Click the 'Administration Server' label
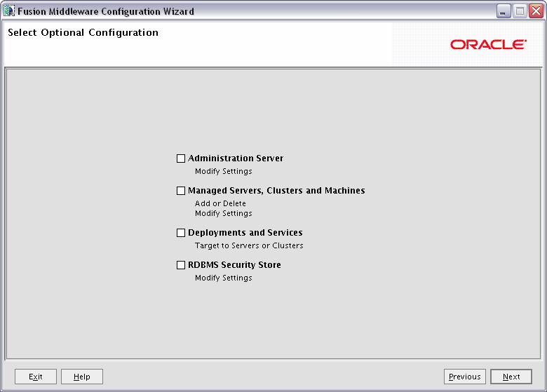 coord(236,158)
